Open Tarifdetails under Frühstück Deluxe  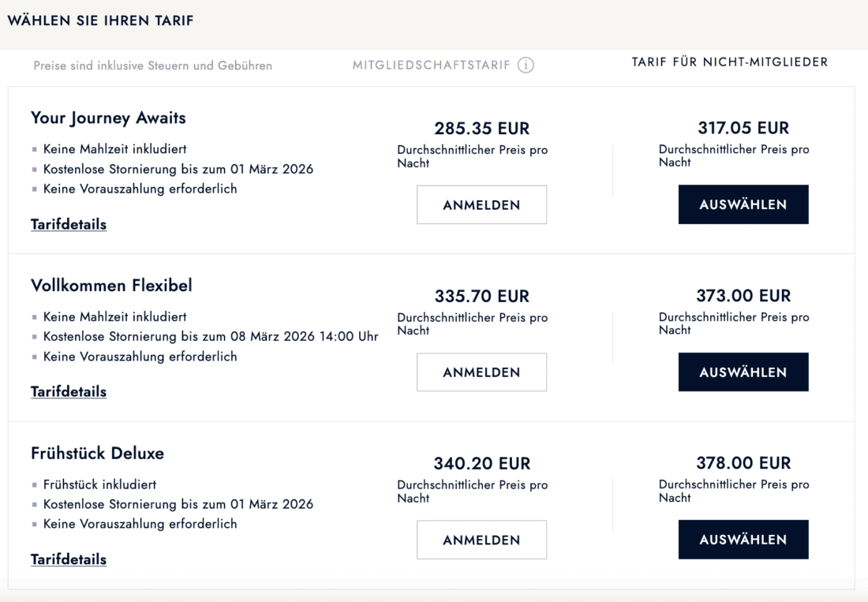click(x=69, y=559)
